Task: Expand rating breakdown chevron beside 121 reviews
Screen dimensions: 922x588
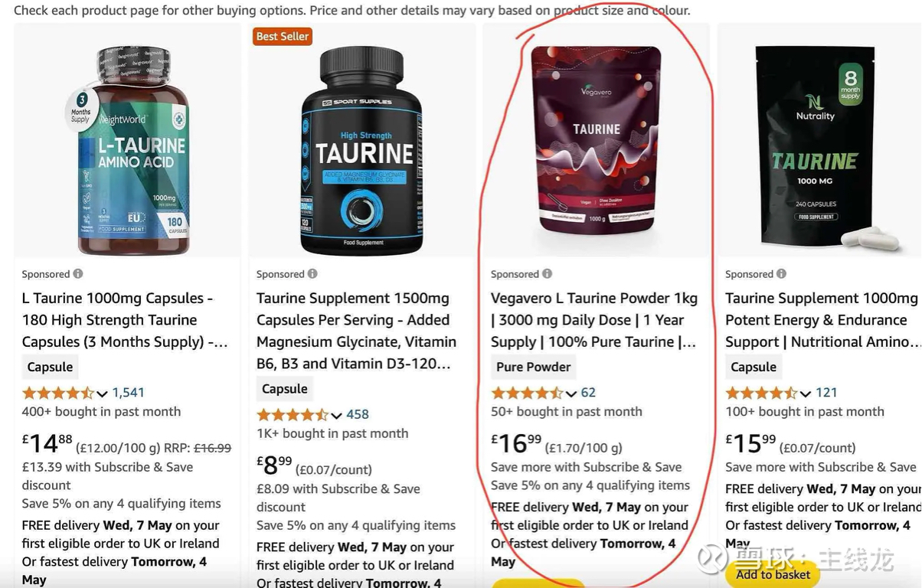Action: click(x=806, y=394)
